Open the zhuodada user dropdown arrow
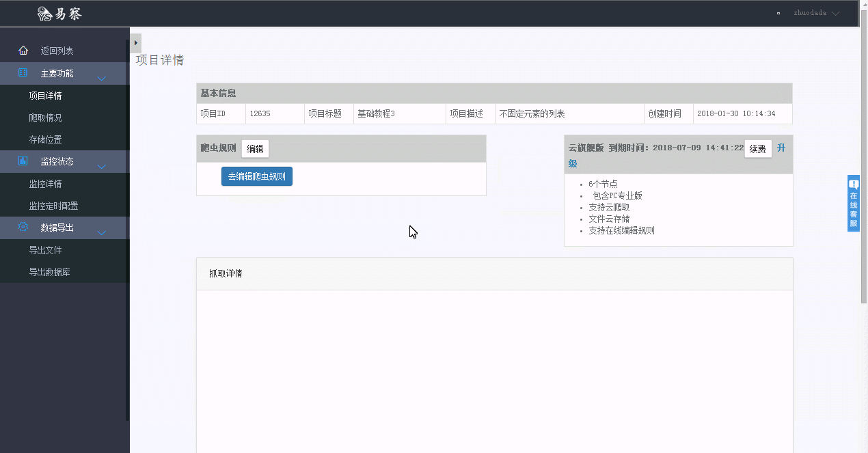Screen dimensions: 868x453 pyautogui.click(x=835, y=14)
